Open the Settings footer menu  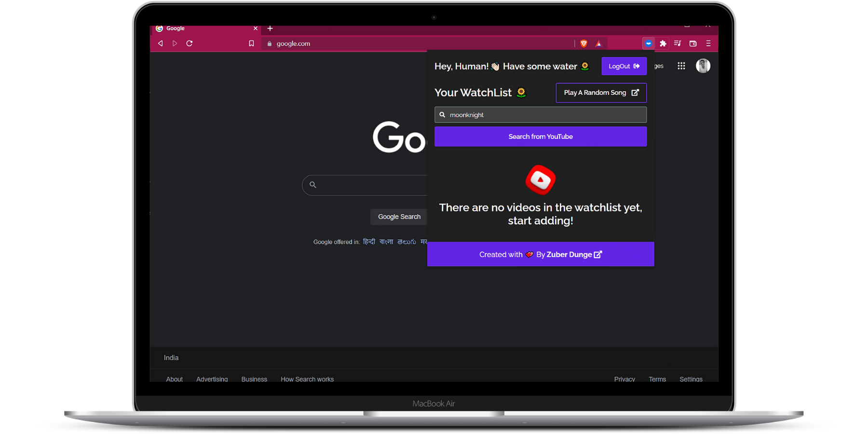point(691,379)
